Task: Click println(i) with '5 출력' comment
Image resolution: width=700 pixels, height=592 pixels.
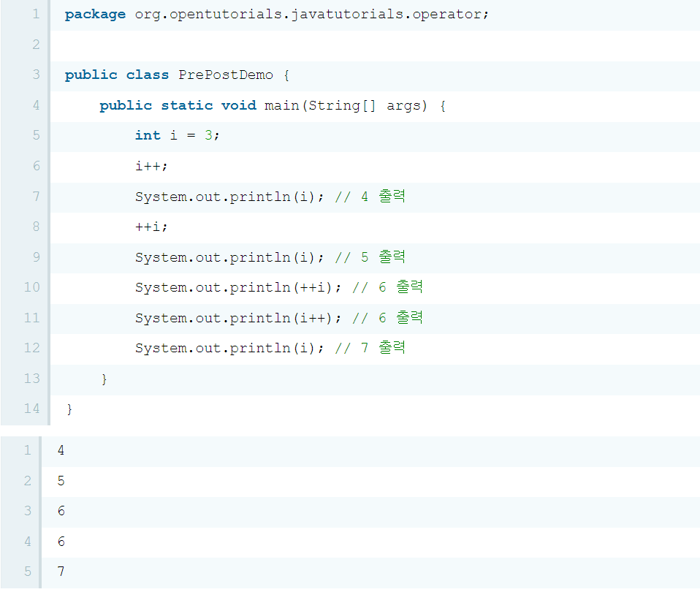Action: (270, 257)
